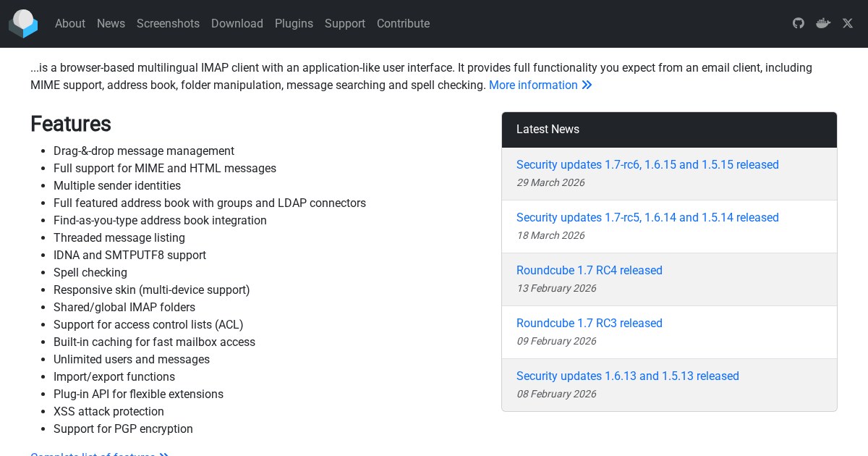Screen dimensions: 868x456
Task: Click the 09 February 2026 date
Action: pyautogui.click(x=556, y=342)
